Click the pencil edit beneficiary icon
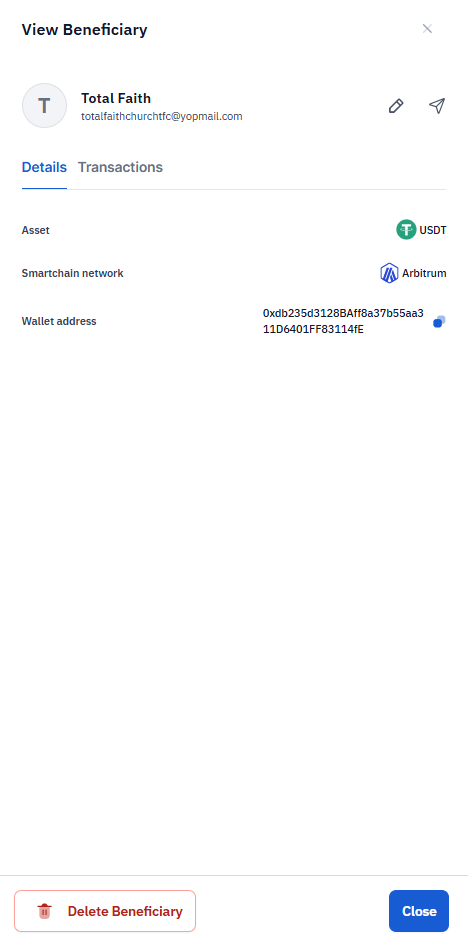This screenshot has height=946, width=468. click(x=396, y=106)
